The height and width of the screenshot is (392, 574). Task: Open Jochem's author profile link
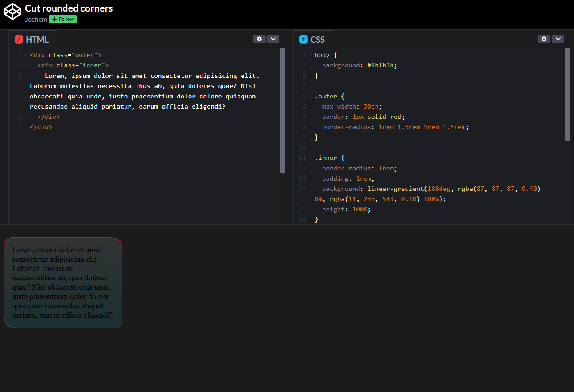pos(36,20)
